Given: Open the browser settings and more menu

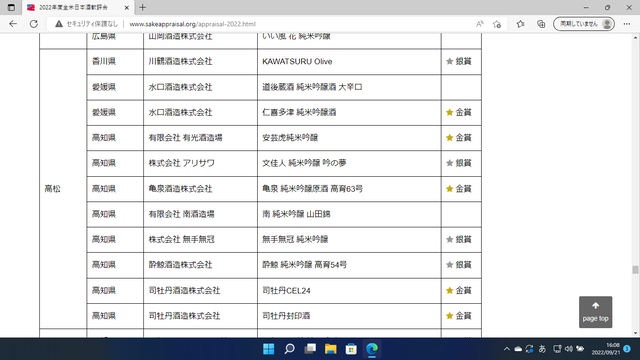Looking at the screenshot, I should 627,24.
